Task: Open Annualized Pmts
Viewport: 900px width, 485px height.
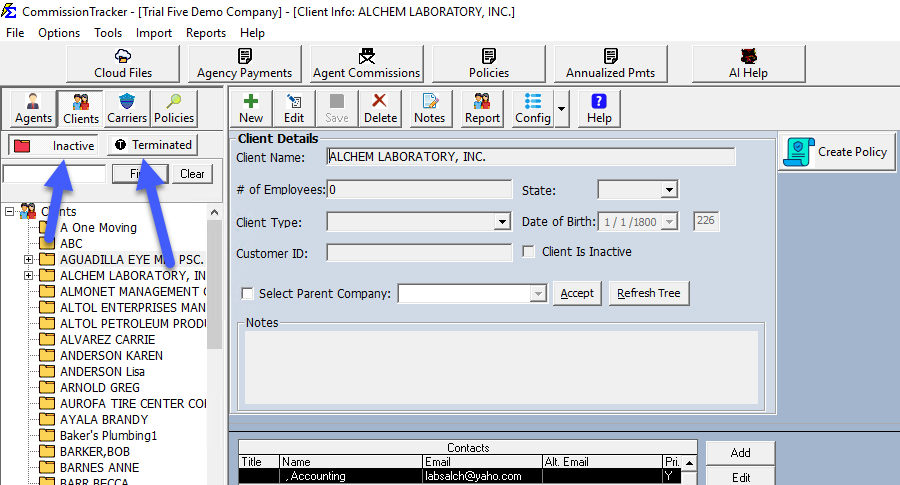Action: pyautogui.click(x=611, y=64)
